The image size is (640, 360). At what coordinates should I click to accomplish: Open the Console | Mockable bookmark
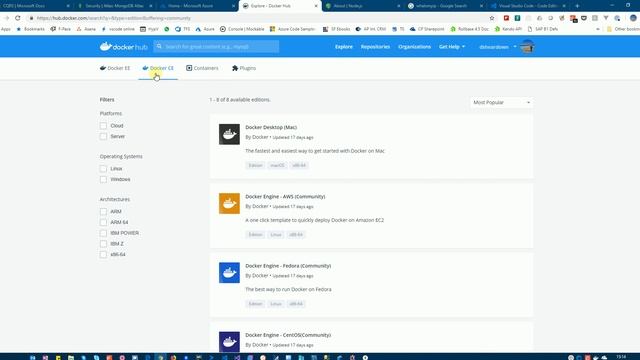pos(242,29)
